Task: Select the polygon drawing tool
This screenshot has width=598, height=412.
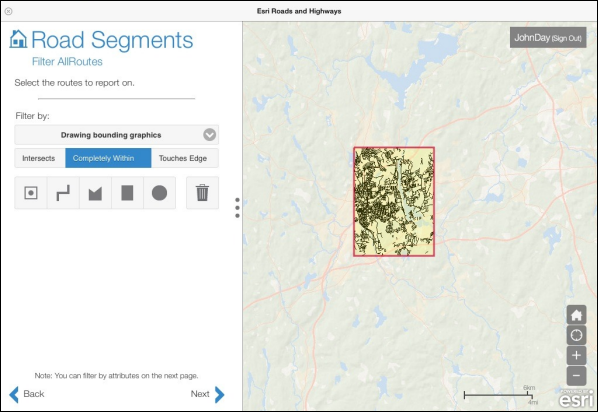Action: tap(95, 193)
